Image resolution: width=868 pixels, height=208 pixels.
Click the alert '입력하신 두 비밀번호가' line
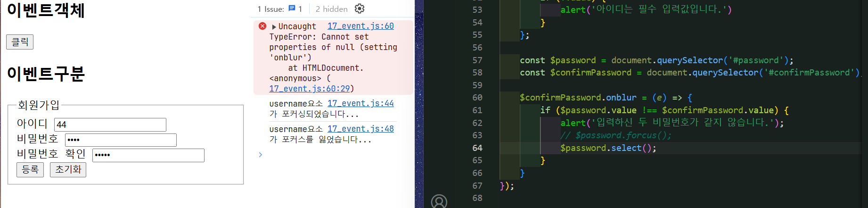click(672, 123)
